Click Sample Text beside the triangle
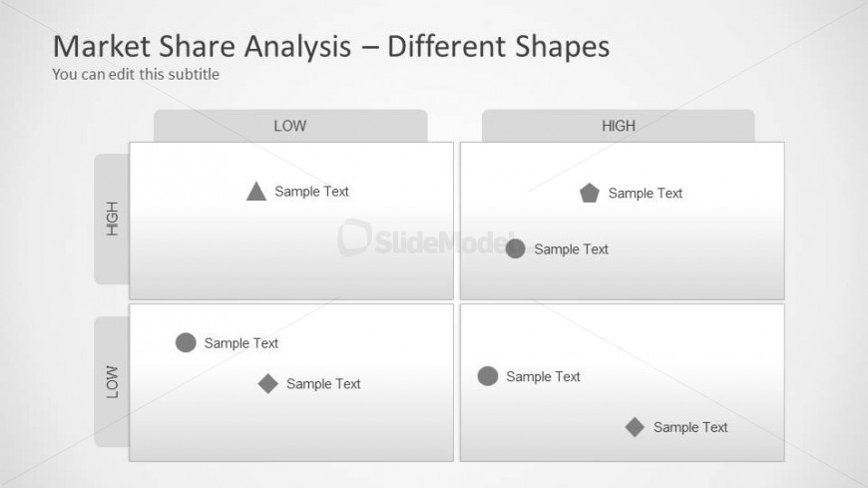 coord(312,192)
